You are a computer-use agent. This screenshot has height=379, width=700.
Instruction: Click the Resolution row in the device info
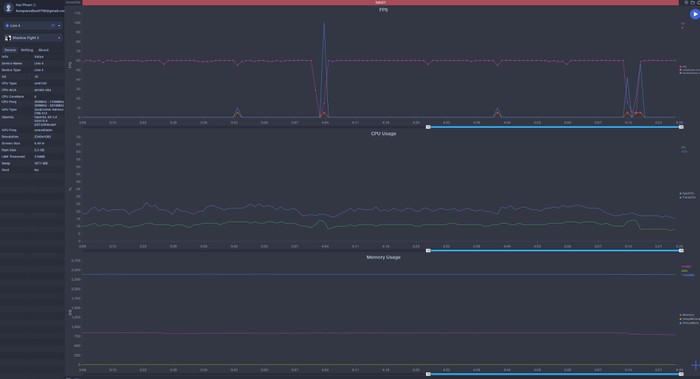32,137
